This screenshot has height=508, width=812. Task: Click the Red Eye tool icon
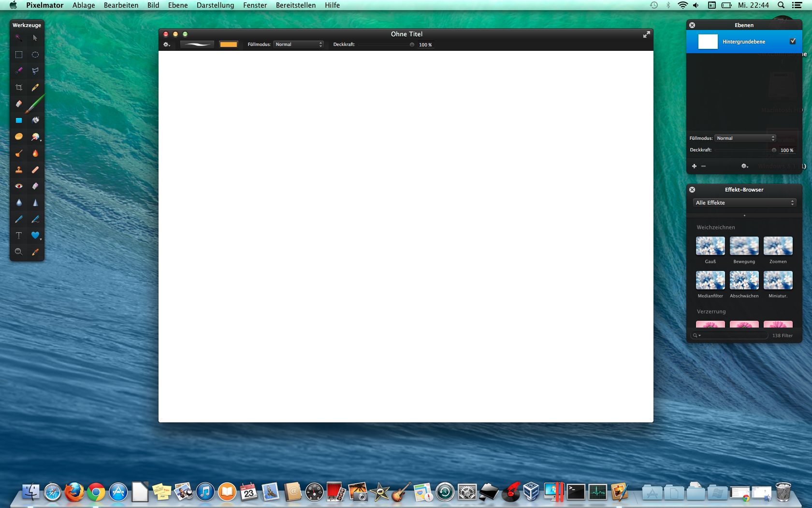[19, 186]
